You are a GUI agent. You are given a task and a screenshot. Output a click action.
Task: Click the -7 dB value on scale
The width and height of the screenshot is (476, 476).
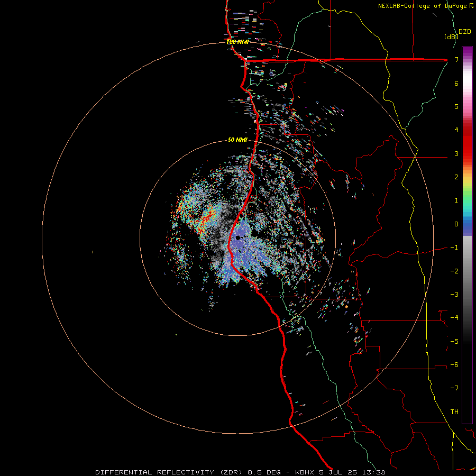coord(454,388)
